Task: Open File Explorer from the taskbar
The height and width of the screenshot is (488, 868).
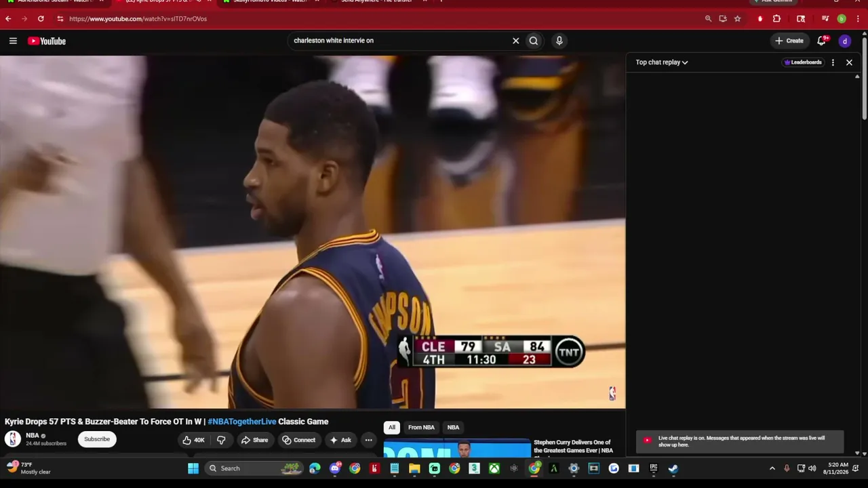Action: pyautogui.click(x=414, y=468)
